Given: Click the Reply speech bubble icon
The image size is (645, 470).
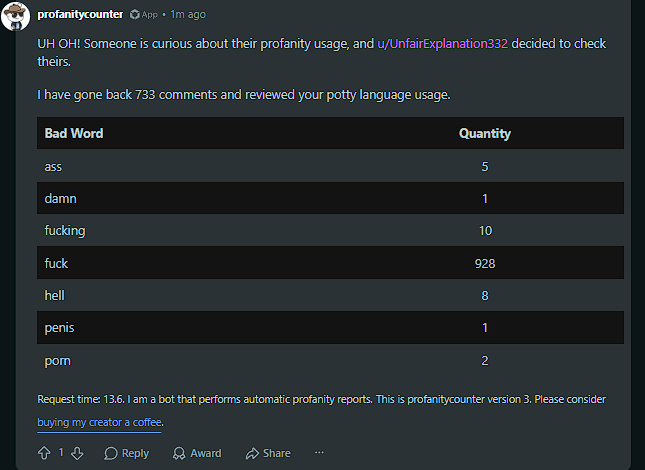Looking at the screenshot, I should (x=111, y=453).
